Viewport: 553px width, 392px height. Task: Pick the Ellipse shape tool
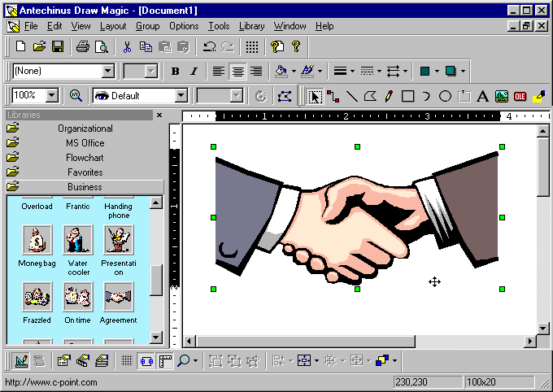pyautogui.click(x=445, y=96)
